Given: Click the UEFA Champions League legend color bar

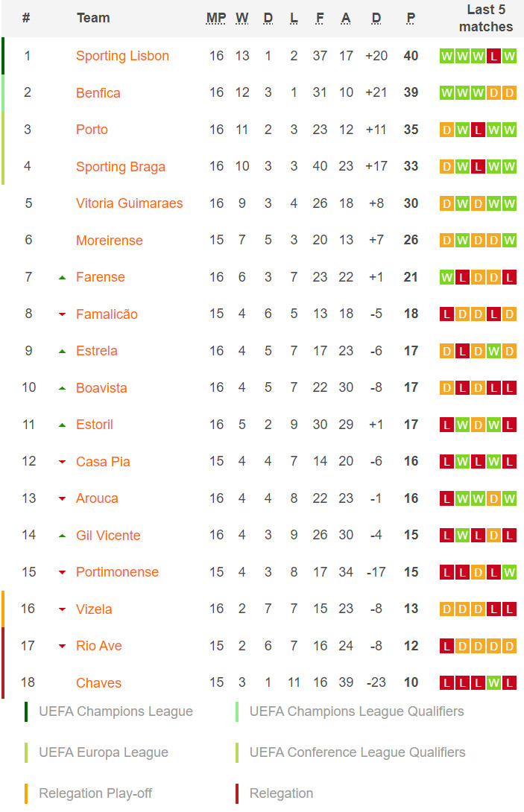Looking at the screenshot, I should tap(26, 711).
